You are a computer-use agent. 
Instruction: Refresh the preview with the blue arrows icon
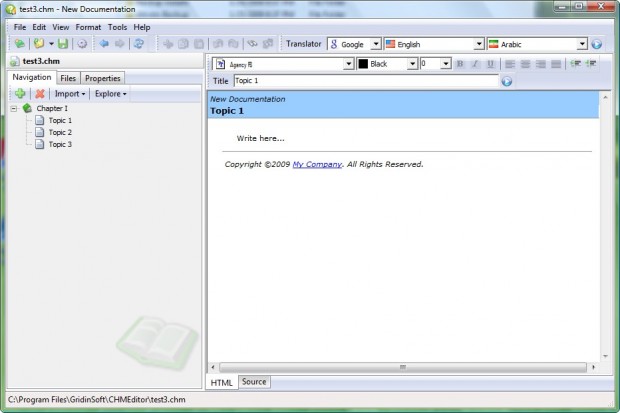click(x=139, y=44)
